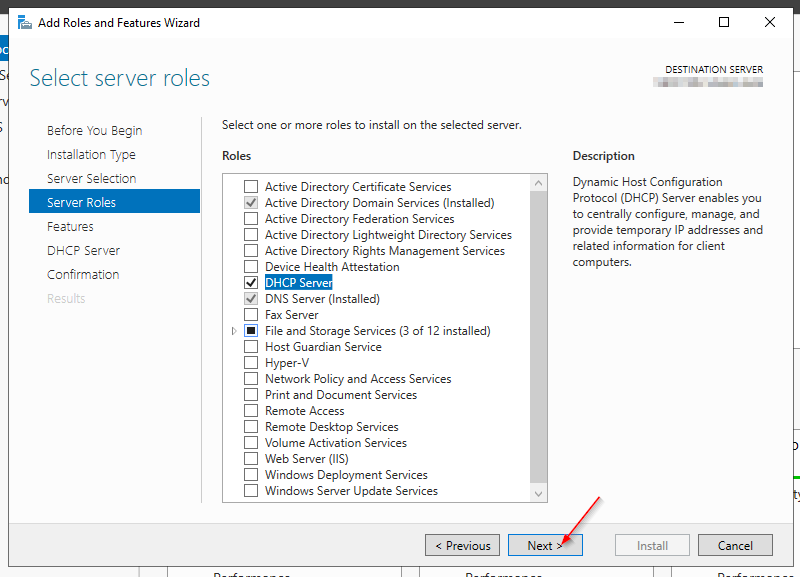Check Active Directory Federation Services checkbox
Image resolution: width=800 pixels, height=577 pixels.
point(251,219)
